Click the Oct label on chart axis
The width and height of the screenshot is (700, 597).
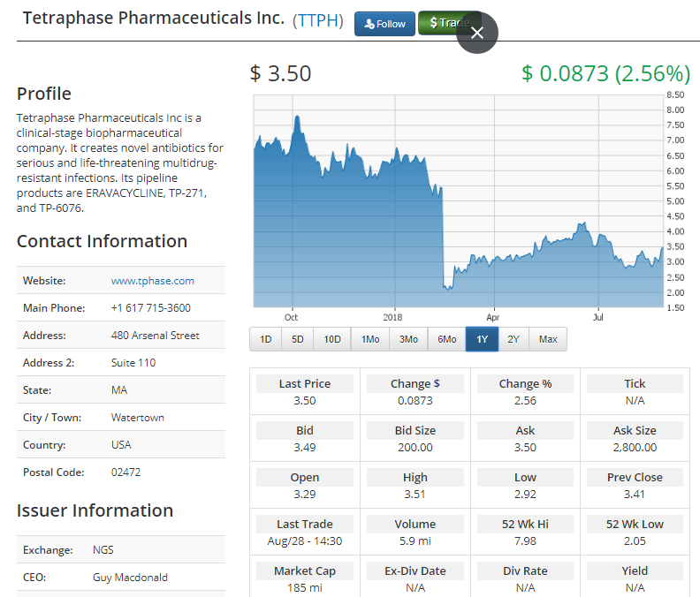pyautogui.click(x=291, y=317)
